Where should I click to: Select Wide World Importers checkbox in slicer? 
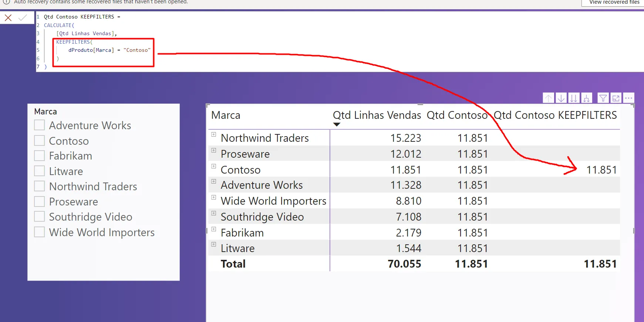40,232
